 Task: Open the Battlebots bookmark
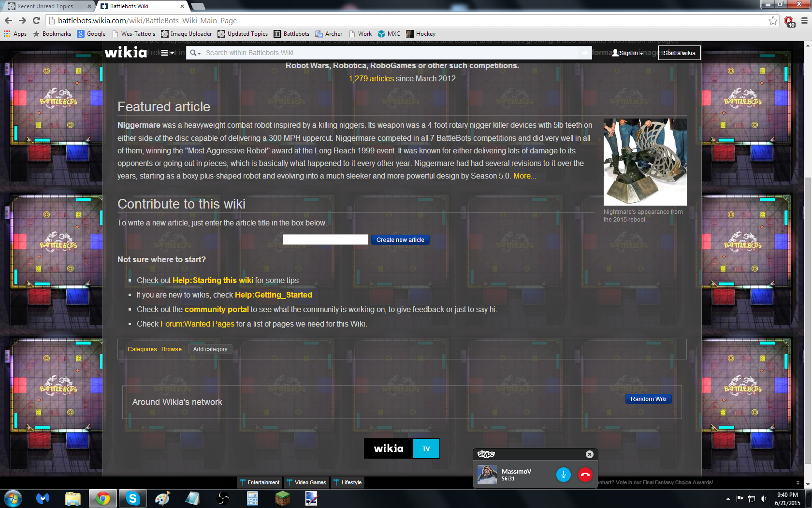tap(291, 34)
